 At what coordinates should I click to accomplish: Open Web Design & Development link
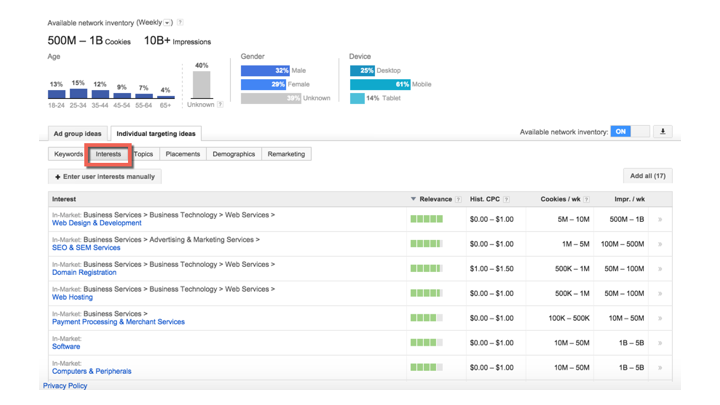(x=97, y=223)
